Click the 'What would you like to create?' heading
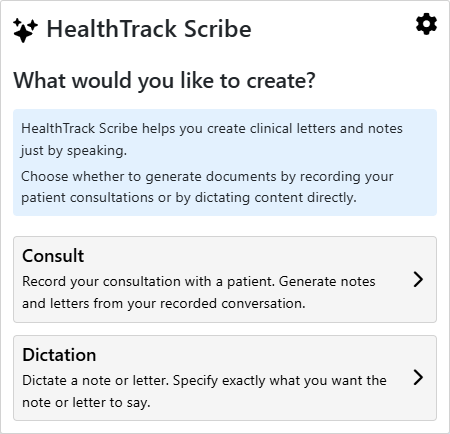The height and width of the screenshot is (434, 450). 164,81
